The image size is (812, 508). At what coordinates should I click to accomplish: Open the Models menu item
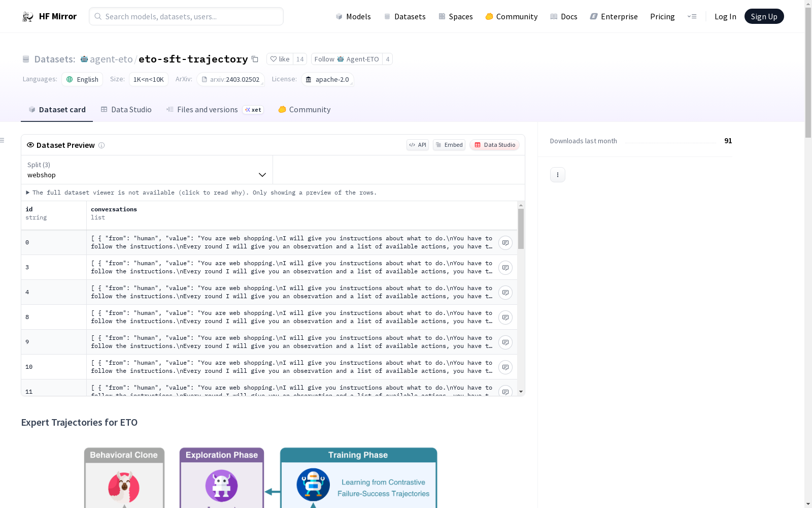click(353, 17)
